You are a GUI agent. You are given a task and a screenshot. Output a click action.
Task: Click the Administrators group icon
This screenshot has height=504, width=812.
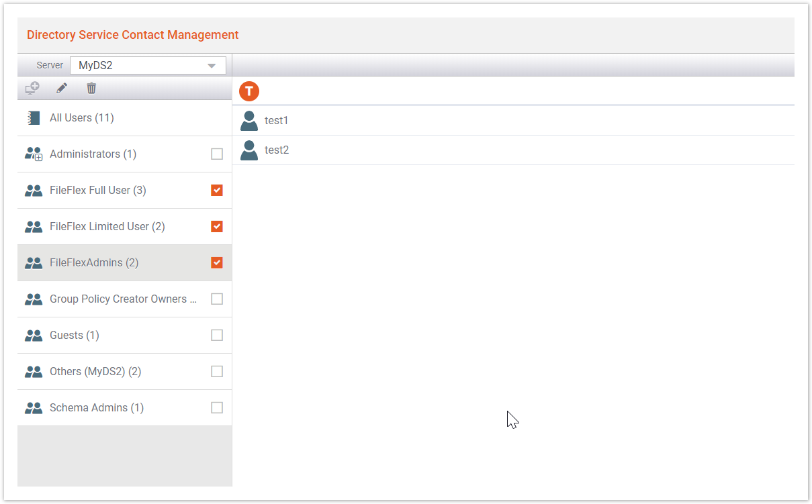pos(34,154)
